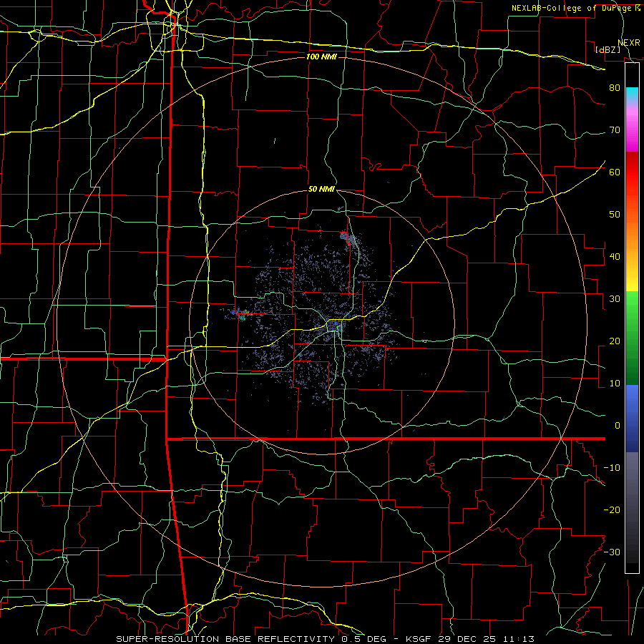Viewport: 644px width, 644px height.
Task: Click the '50 NMI' range ring label
Action: [321, 190]
